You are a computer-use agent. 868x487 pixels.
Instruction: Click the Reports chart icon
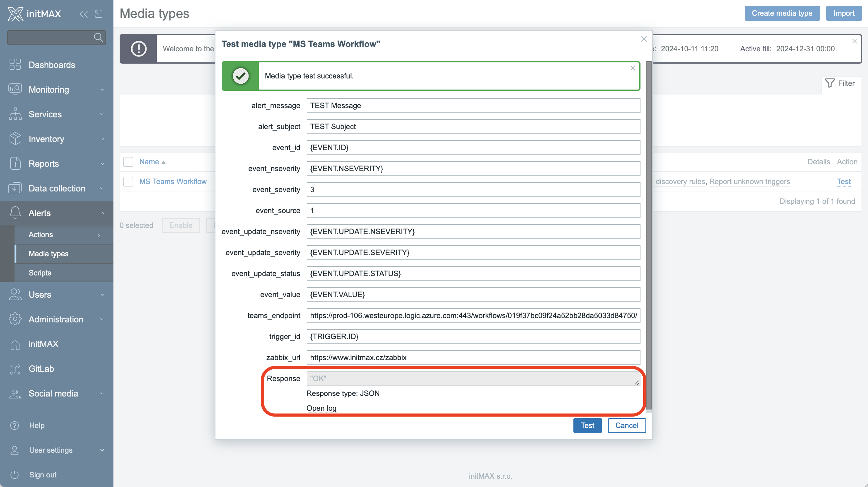point(15,164)
